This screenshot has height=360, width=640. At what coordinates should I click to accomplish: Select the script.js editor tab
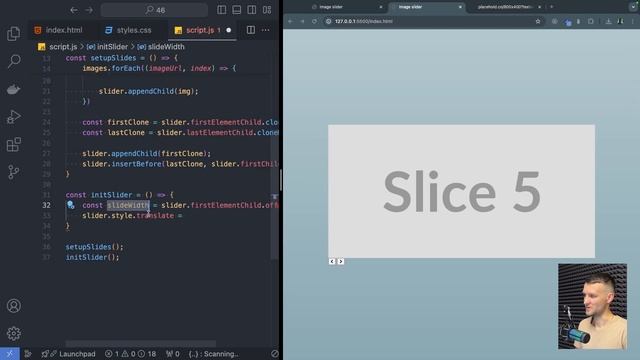200,30
